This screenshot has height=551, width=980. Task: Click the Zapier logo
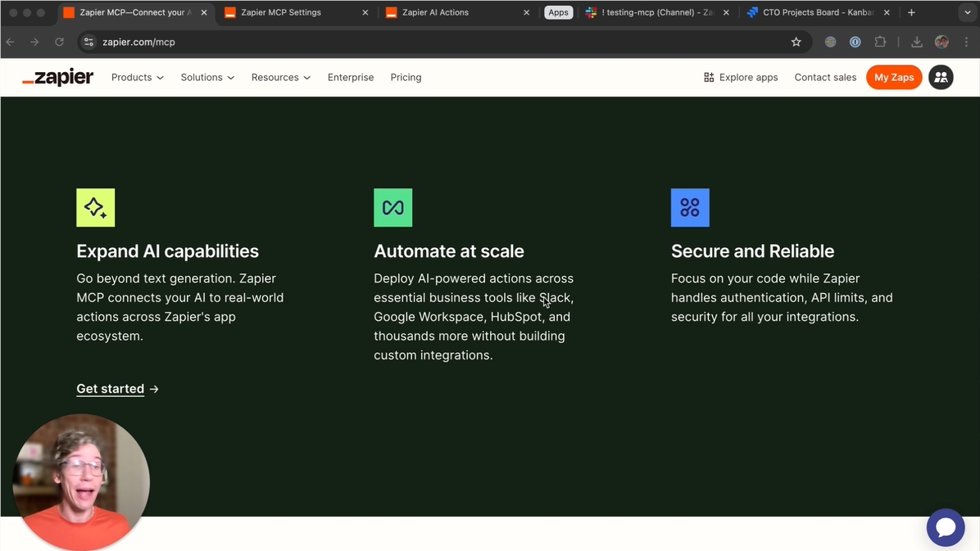[x=58, y=77]
